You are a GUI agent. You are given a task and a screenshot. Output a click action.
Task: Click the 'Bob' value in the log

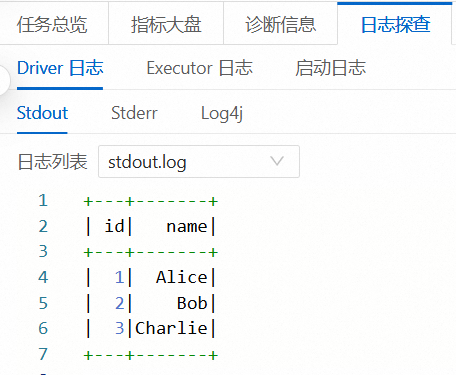point(192,303)
